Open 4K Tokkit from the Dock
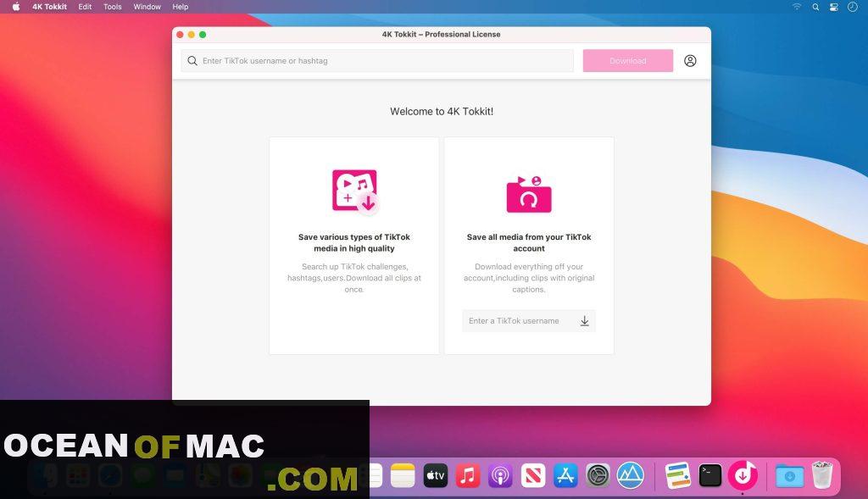Viewport: 868px width, 499px height. [x=743, y=475]
